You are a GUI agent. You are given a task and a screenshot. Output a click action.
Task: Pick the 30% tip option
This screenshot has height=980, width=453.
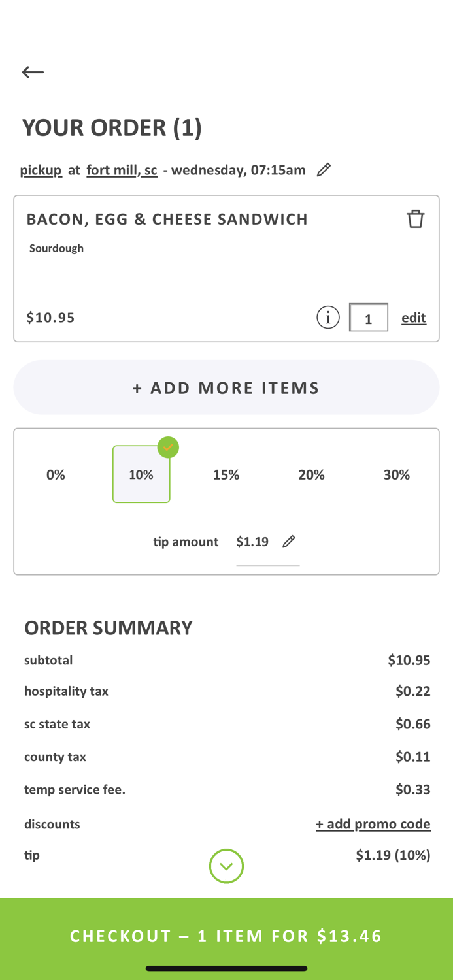tap(397, 475)
